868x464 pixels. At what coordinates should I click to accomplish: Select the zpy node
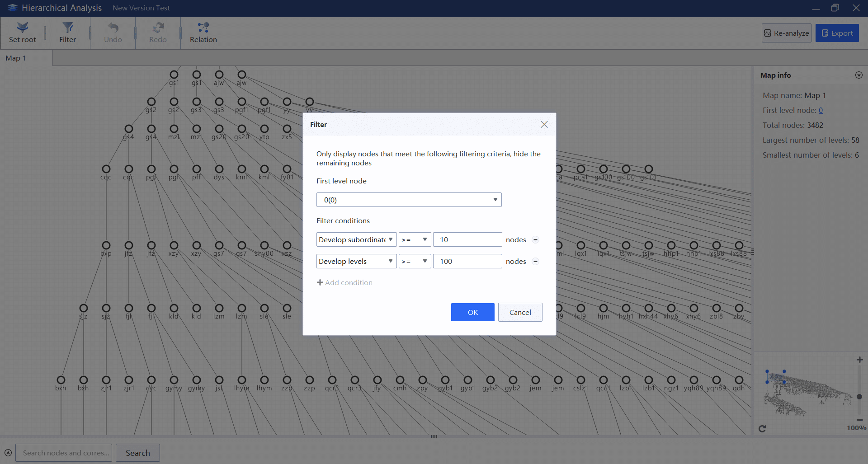pyautogui.click(x=423, y=380)
